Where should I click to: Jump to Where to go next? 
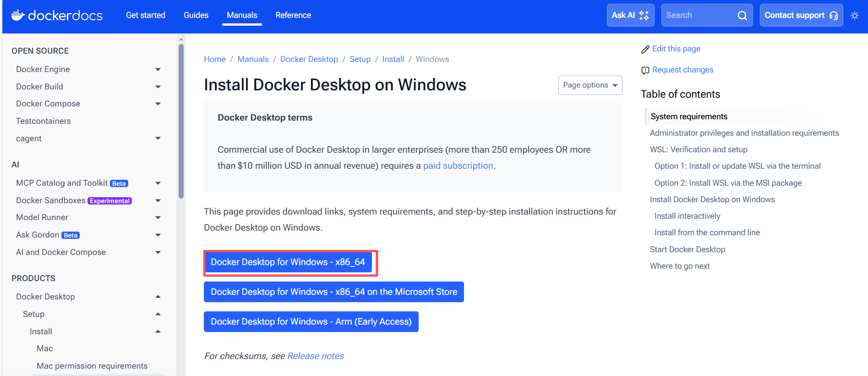[x=680, y=266]
